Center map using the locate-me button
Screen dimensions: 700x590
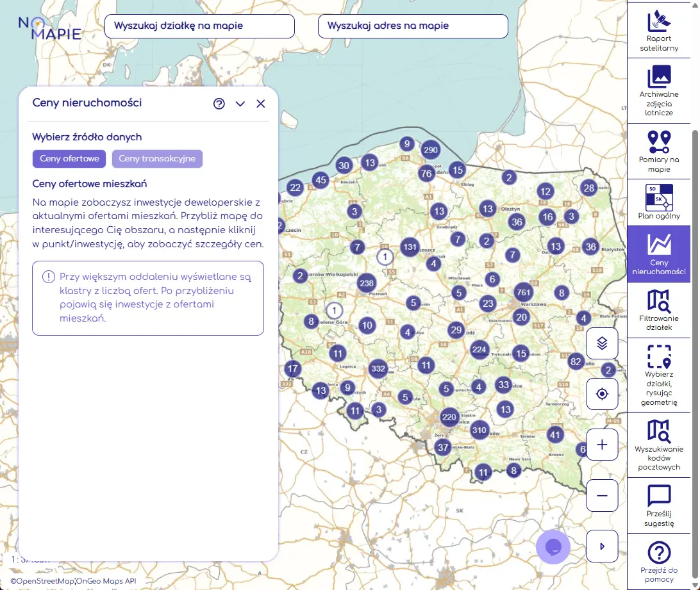point(602,393)
